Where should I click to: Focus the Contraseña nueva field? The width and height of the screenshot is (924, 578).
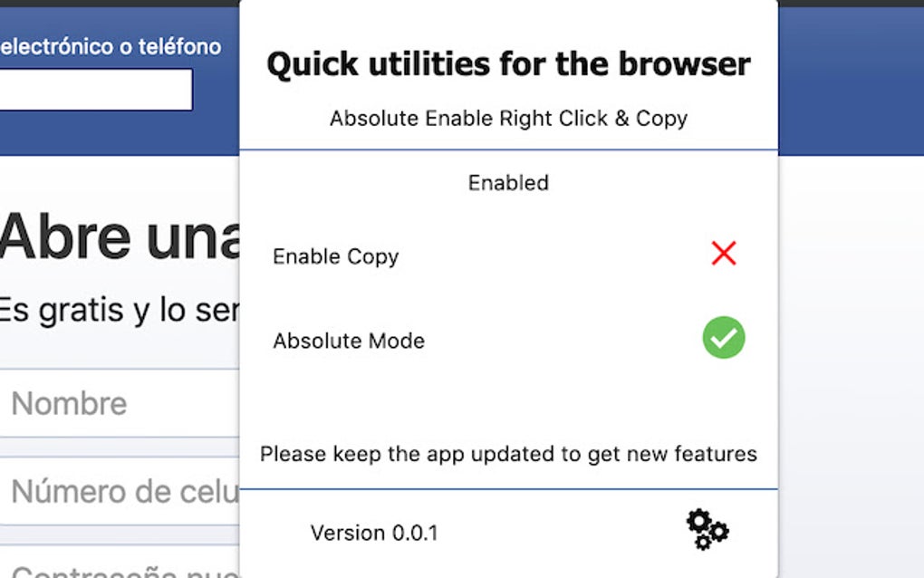tap(118, 569)
